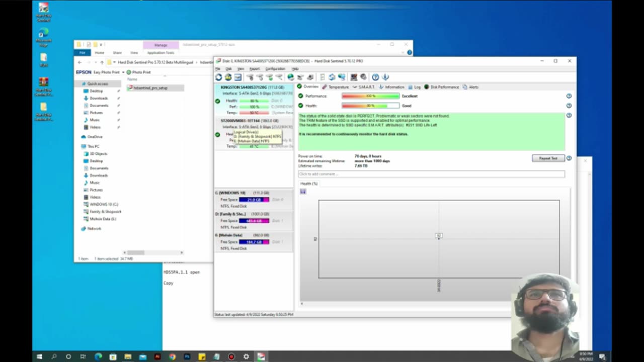Viewport: 644px width, 362px height.
Task: Click the Repeat Test button
Action: click(548, 158)
